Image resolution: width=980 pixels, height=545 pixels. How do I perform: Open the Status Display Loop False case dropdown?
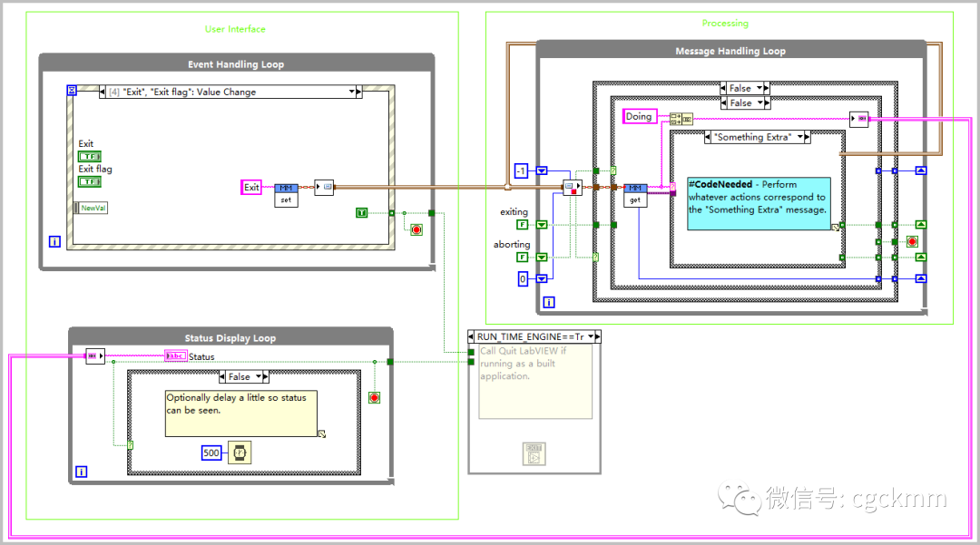[258, 376]
